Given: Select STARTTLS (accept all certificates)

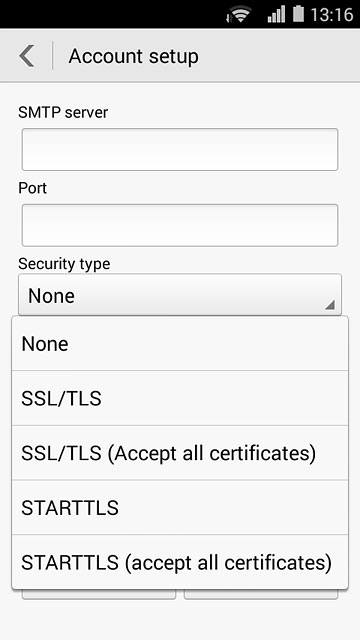Looking at the screenshot, I should coord(180,562).
